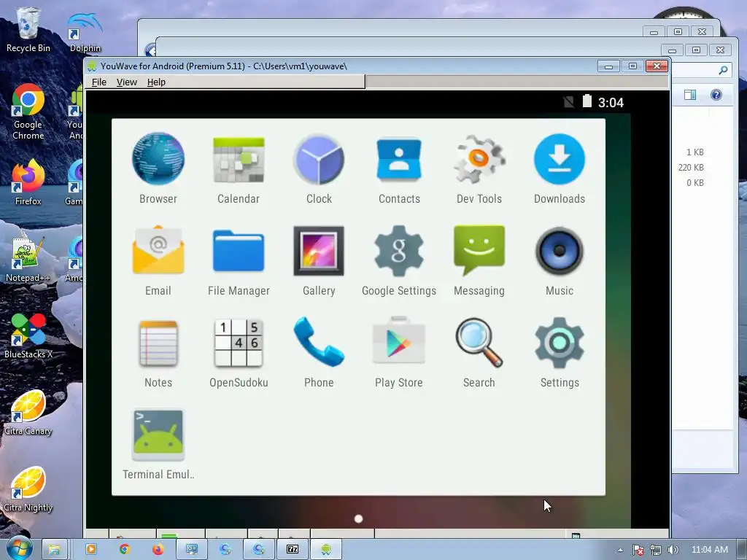This screenshot has height=560, width=747.
Task: Click the 3:04 Android clock
Action: 611,102
